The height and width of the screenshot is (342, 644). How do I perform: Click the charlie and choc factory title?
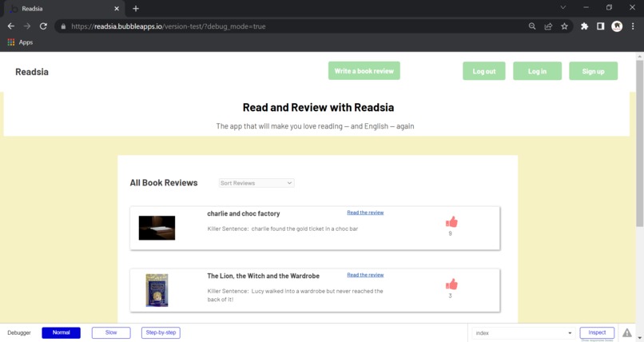(244, 213)
